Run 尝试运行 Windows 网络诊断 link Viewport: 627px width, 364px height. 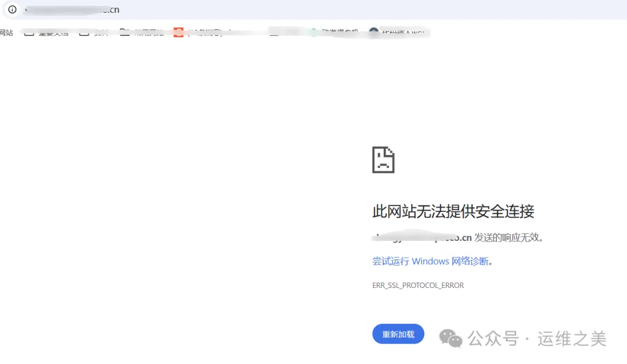point(432,261)
